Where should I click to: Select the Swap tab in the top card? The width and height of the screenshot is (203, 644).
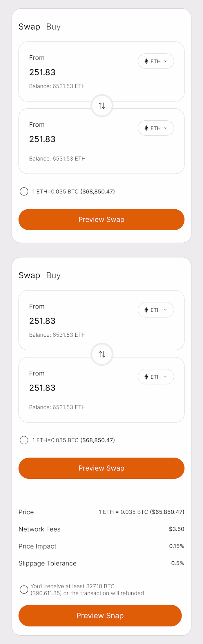[29, 27]
